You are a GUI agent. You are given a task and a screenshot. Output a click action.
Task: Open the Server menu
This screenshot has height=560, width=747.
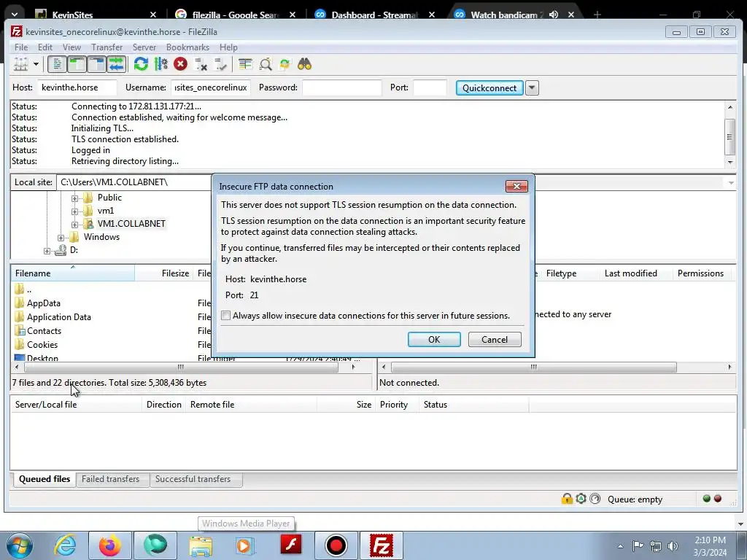(x=144, y=47)
